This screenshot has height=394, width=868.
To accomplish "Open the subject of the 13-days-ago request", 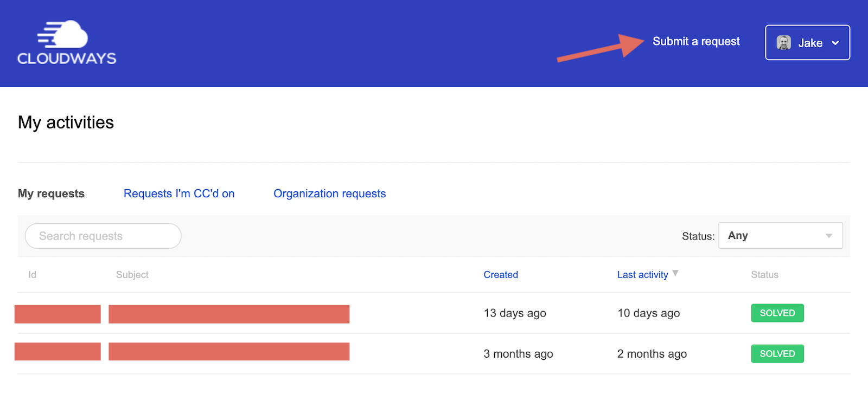I will 229,314.
